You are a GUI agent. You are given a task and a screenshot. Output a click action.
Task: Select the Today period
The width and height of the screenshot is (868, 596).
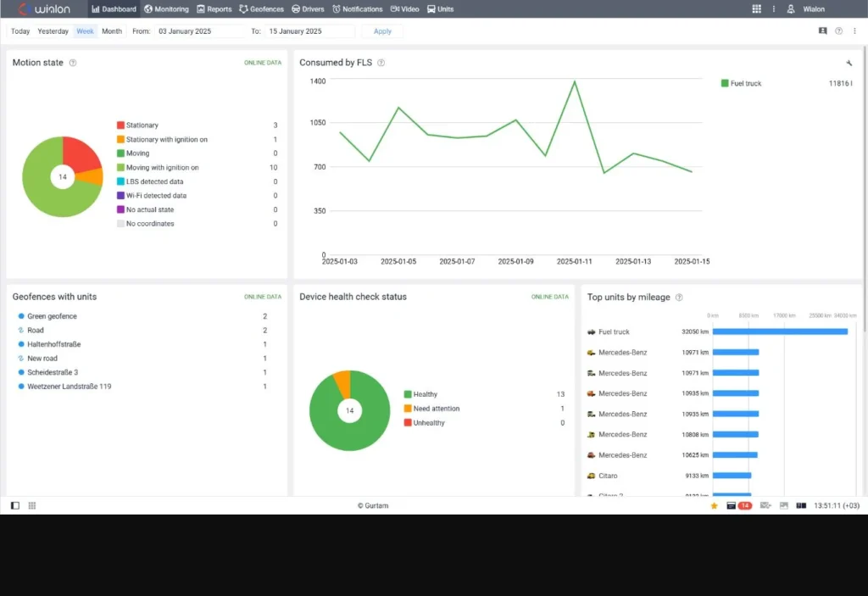[20, 31]
